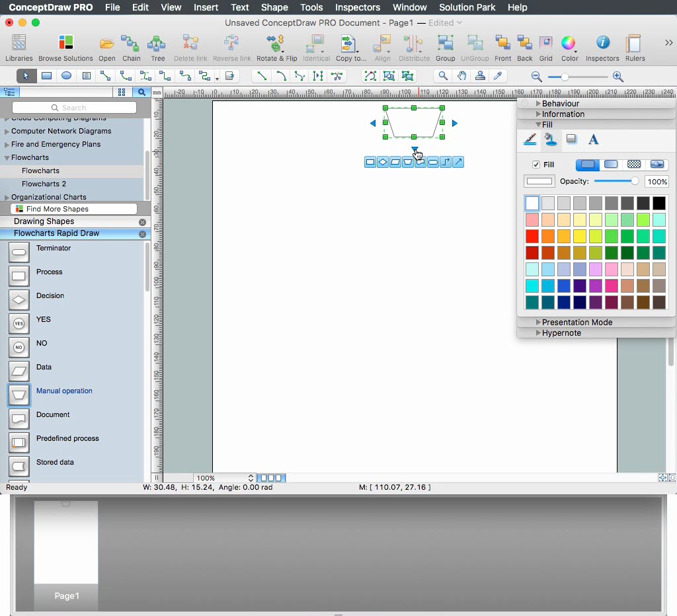This screenshot has height=616, width=677.
Task: Select the Manual operation shape icon
Action: pyautogui.click(x=19, y=395)
